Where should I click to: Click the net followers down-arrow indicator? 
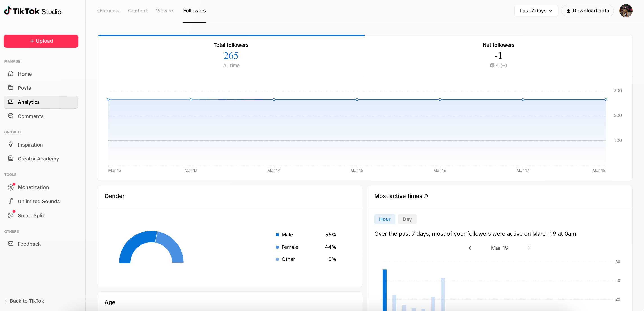(492, 65)
